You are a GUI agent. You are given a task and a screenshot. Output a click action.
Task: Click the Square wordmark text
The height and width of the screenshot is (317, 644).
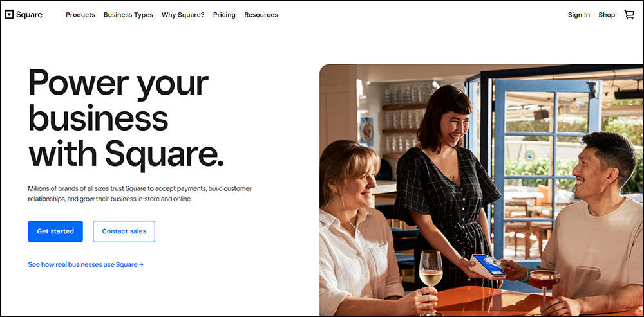(x=29, y=15)
